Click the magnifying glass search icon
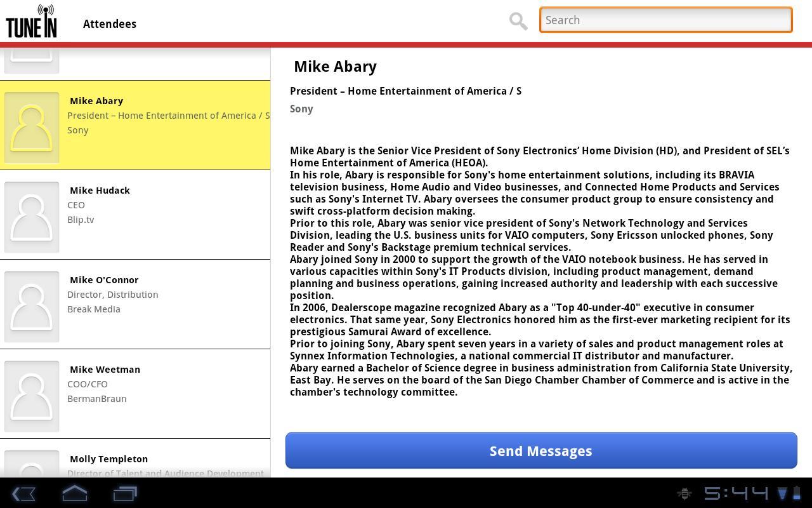812x508 pixels. point(518,21)
